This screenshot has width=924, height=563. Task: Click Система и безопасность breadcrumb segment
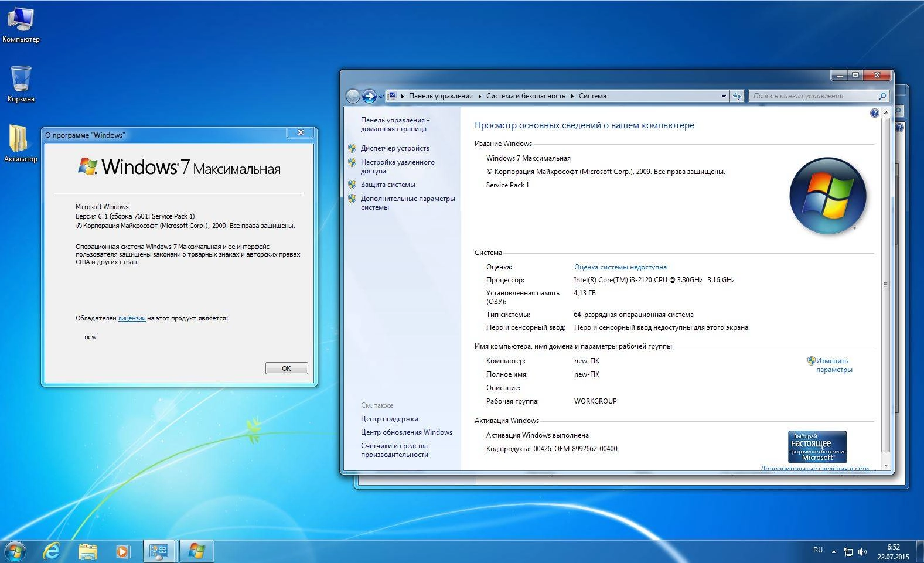pyautogui.click(x=526, y=96)
